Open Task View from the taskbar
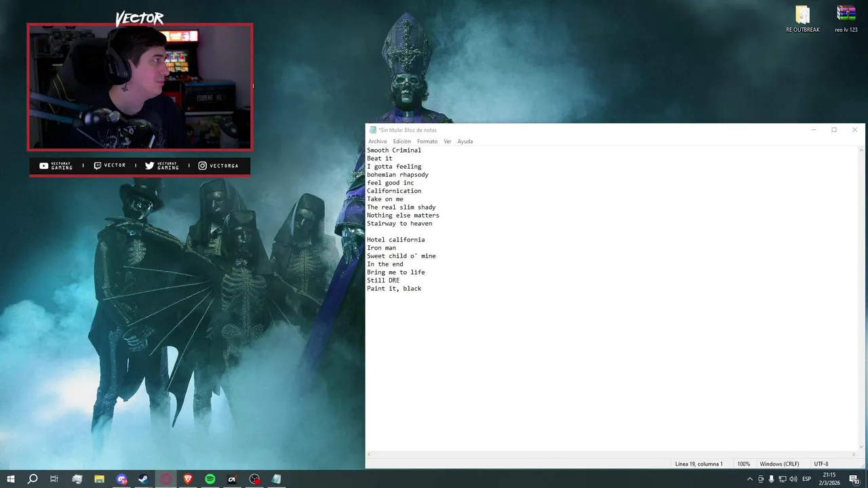This screenshot has width=868, height=488. pyautogui.click(x=54, y=479)
